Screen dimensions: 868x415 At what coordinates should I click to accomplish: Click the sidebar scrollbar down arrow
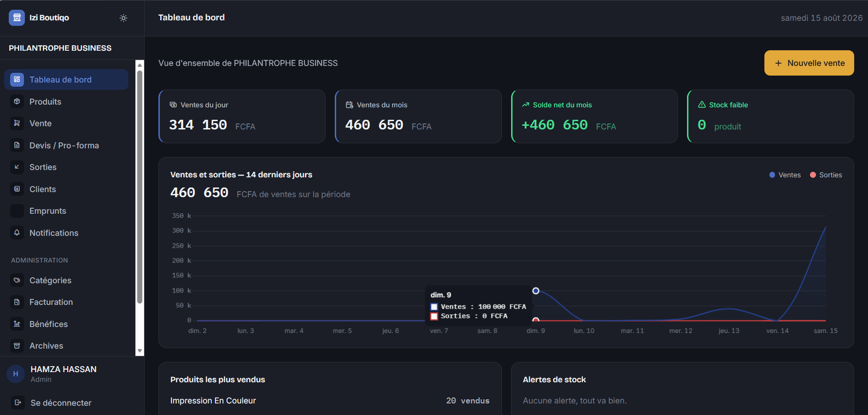[139, 351]
